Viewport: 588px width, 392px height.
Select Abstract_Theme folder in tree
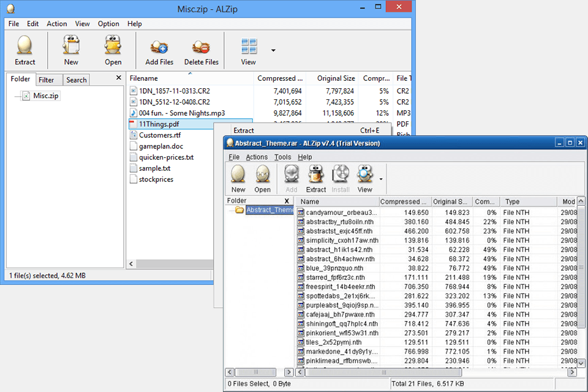(269, 209)
